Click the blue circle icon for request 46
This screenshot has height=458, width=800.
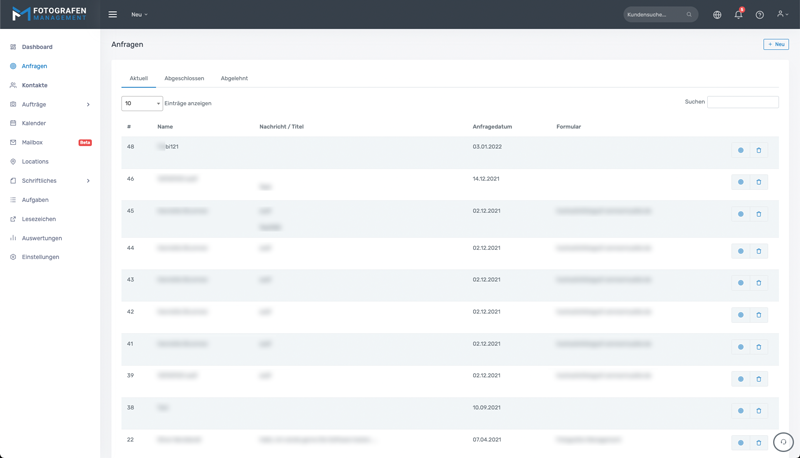tap(741, 182)
